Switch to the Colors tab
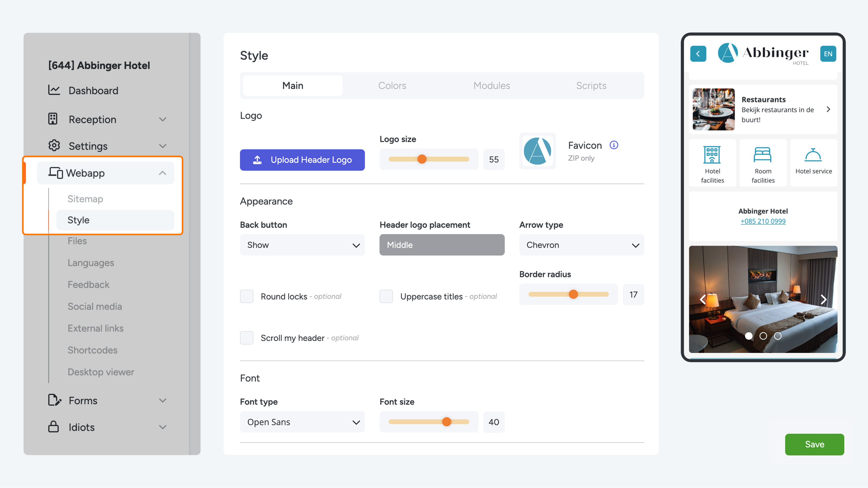This screenshot has width=868, height=488. pyautogui.click(x=392, y=85)
